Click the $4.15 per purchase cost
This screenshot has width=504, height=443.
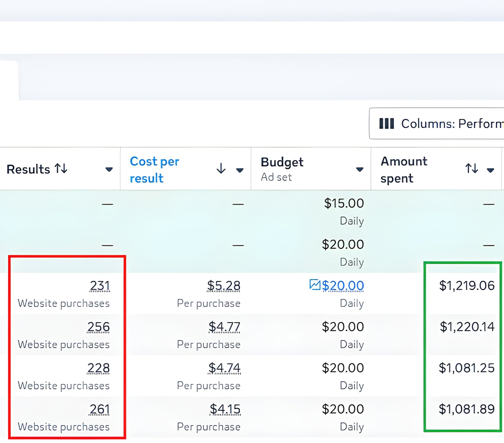point(225,409)
